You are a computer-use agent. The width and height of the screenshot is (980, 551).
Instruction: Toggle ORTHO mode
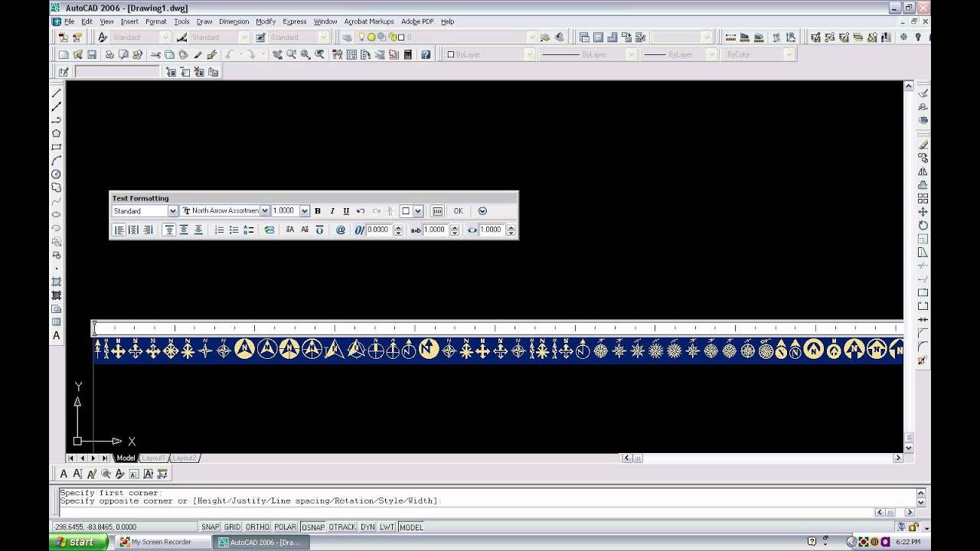pyautogui.click(x=257, y=527)
